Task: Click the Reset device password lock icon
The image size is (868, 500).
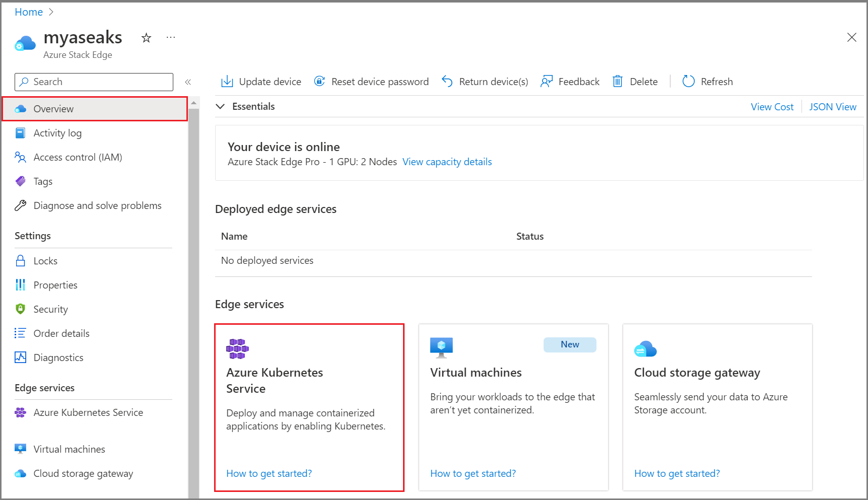Action: (x=319, y=81)
